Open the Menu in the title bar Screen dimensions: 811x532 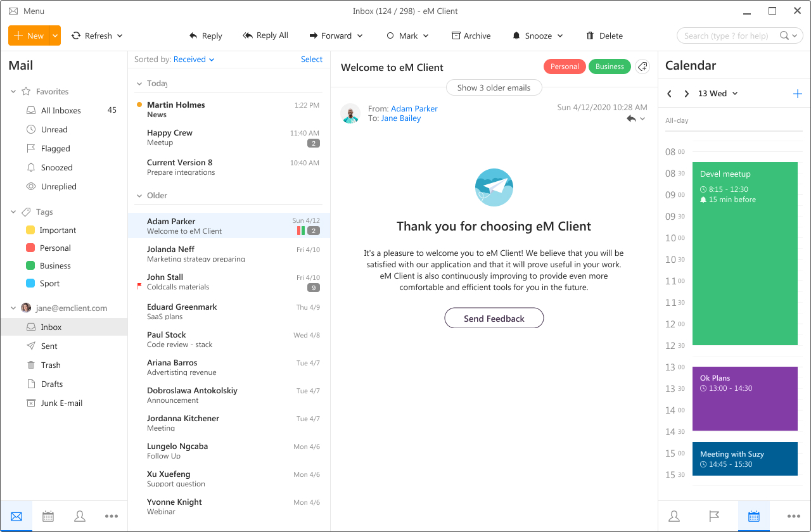[x=26, y=11]
